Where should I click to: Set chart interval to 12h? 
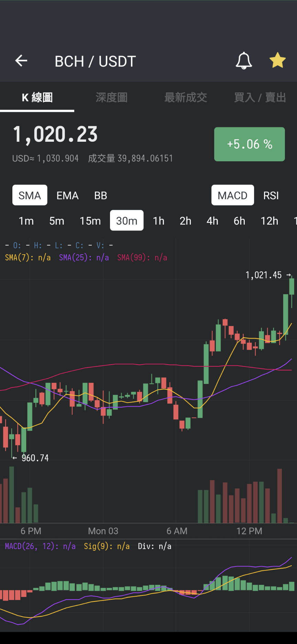coord(269,221)
